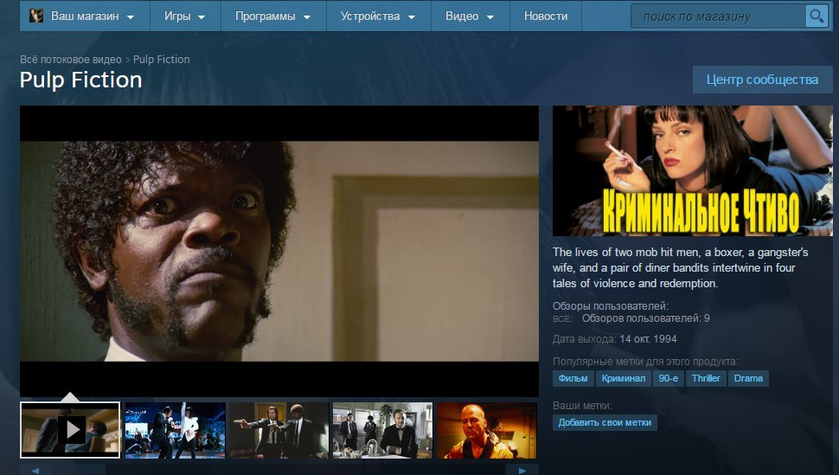Select the Криминал tag

623,378
